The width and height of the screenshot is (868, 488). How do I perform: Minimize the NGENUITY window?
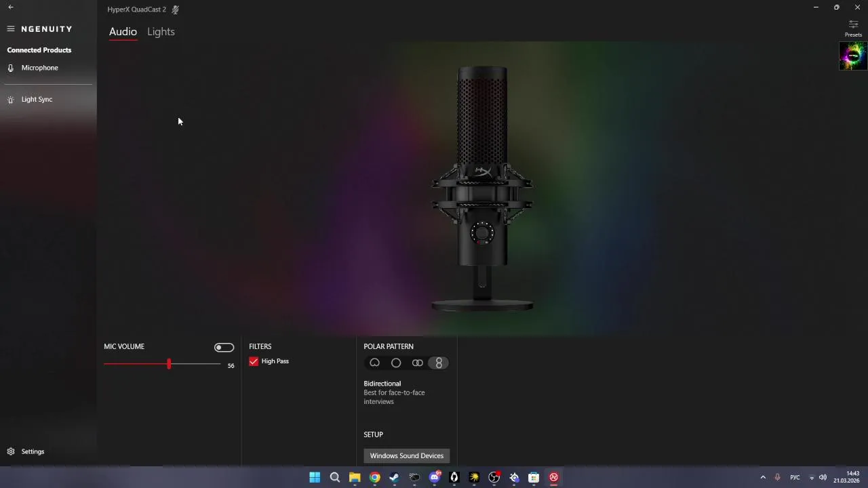click(x=816, y=7)
